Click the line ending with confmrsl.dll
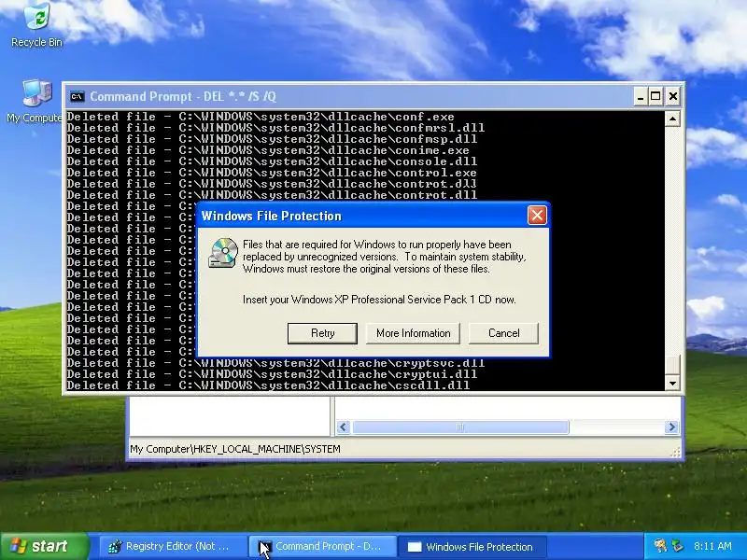This screenshot has width=747, height=560. point(275,128)
